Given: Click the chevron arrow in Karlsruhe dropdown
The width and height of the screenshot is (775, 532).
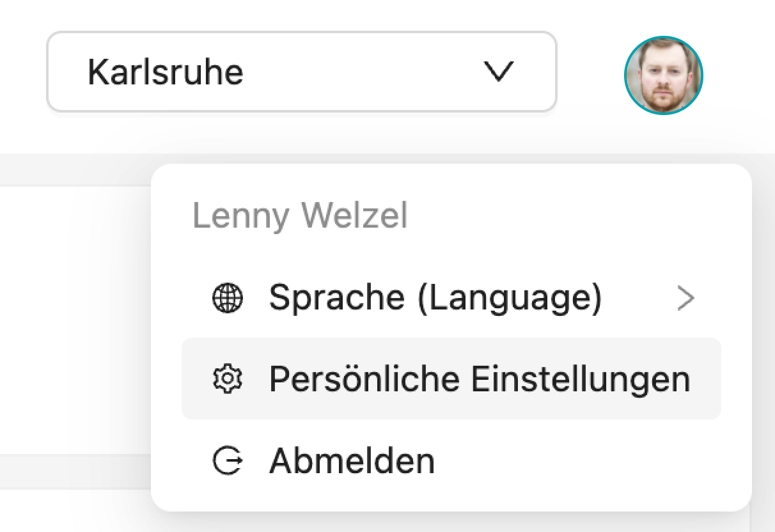Looking at the screenshot, I should point(498,72).
